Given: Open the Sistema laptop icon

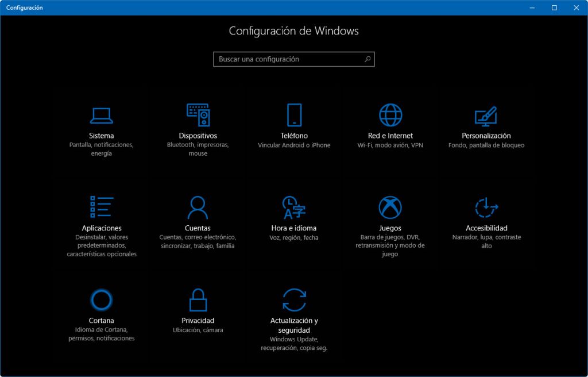Looking at the screenshot, I should point(101,116).
